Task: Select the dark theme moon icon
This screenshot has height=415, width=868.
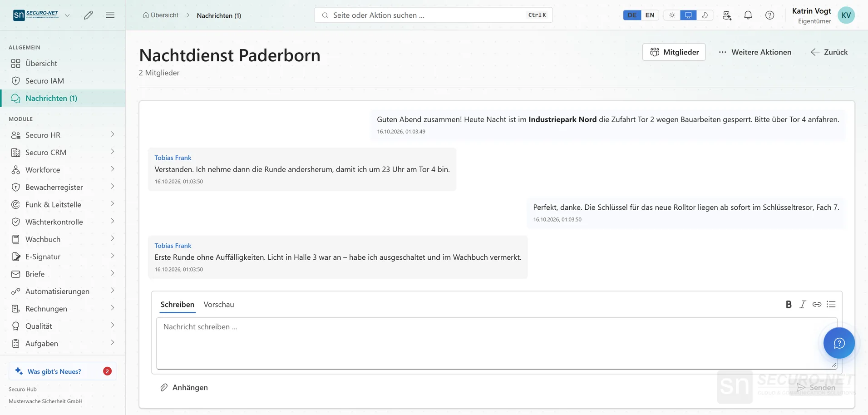Action: pyautogui.click(x=705, y=15)
